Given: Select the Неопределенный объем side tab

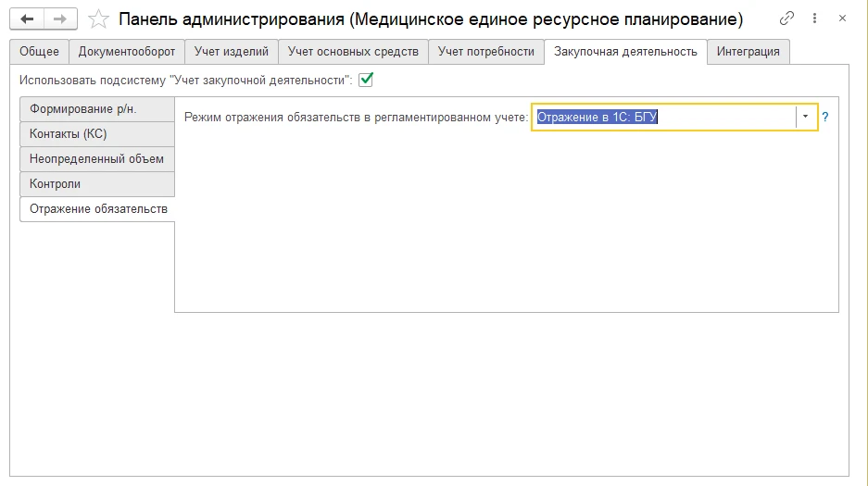Looking at the screenshot, I should pyautogui.click(x=97, y=158).
